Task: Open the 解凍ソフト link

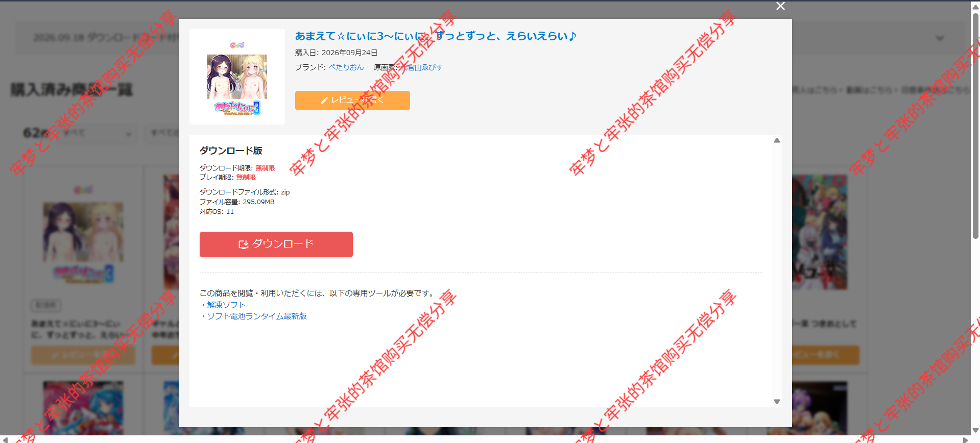Action: 226,305
